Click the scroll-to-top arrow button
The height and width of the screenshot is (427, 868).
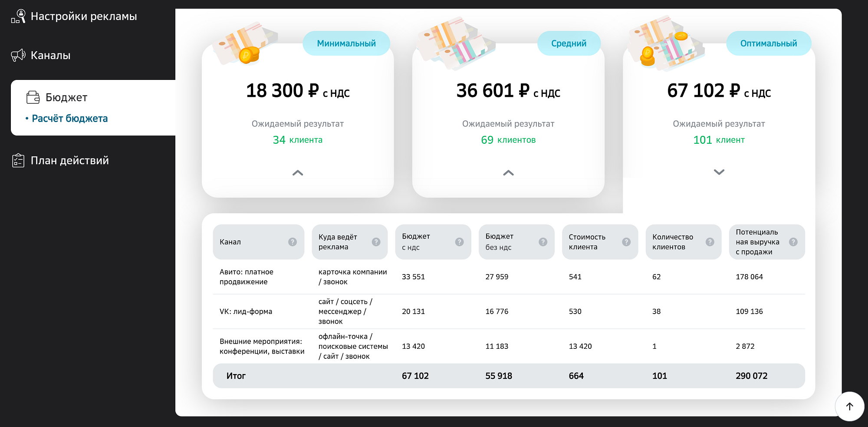coord(849,407)
